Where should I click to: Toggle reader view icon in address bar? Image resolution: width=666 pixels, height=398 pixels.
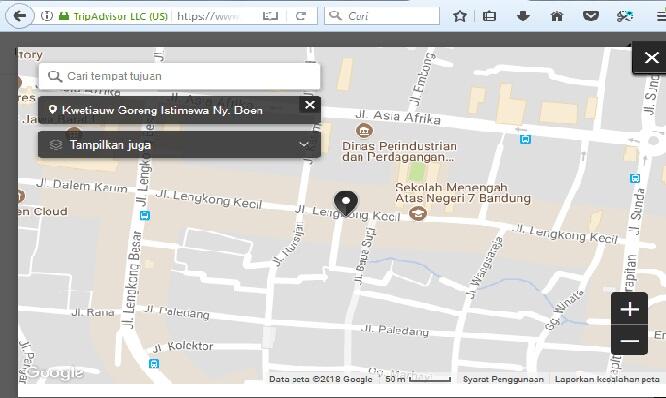[x=270, y=16]
